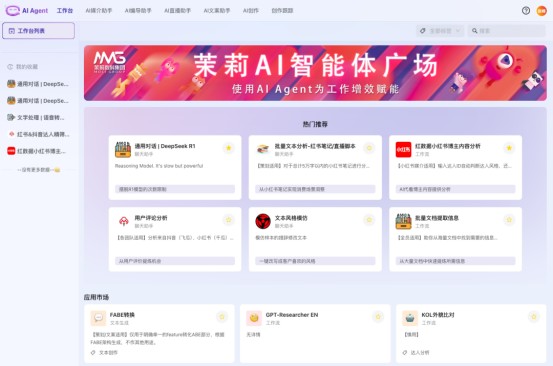The width and height of the screenshot is (553, 366).
Task: Open the 批量文档提取信息 card title
Action: 437,218
